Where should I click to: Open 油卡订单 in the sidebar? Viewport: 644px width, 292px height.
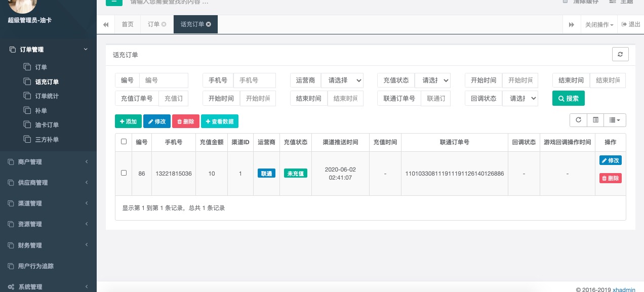point(47,125)
